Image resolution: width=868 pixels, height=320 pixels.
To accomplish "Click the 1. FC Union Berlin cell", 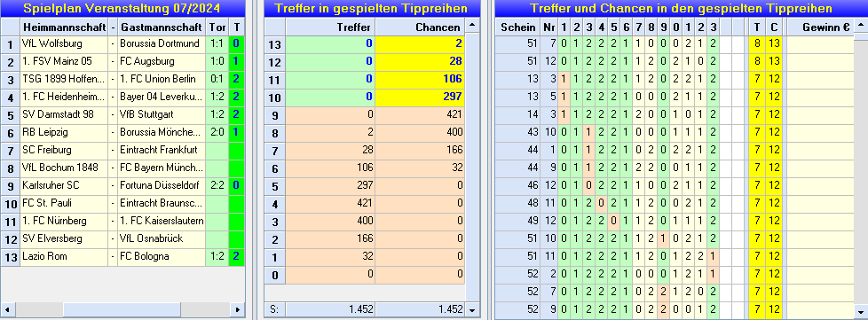I will pos(162,79).
